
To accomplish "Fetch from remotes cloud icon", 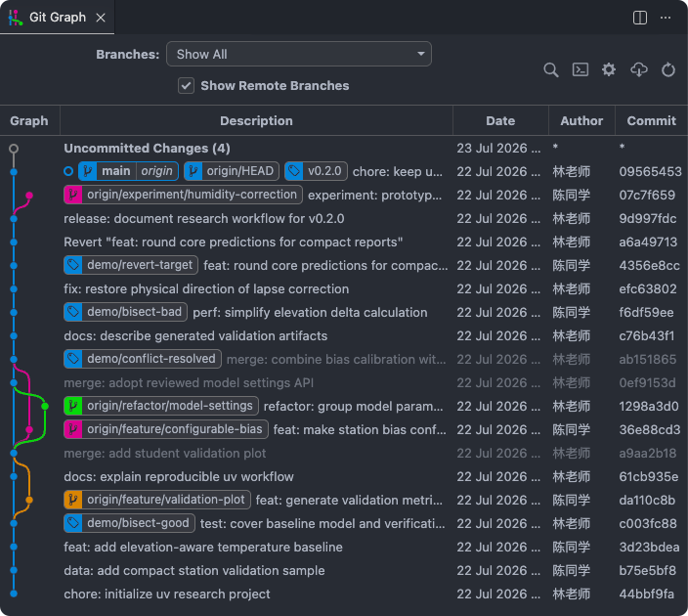I will [x=639, y=69].
